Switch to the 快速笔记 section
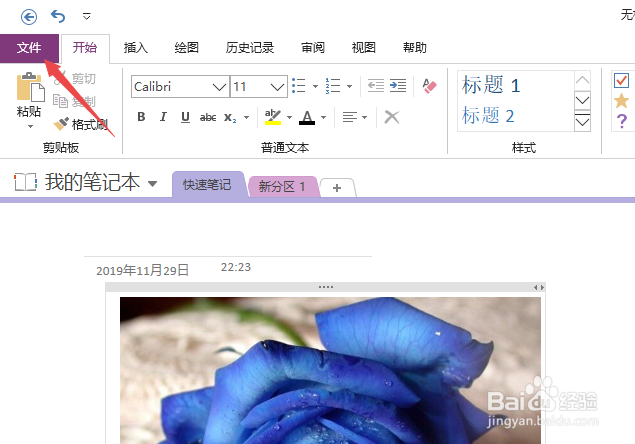The width and height of the screenshot is (635, 444). (207, 185)
